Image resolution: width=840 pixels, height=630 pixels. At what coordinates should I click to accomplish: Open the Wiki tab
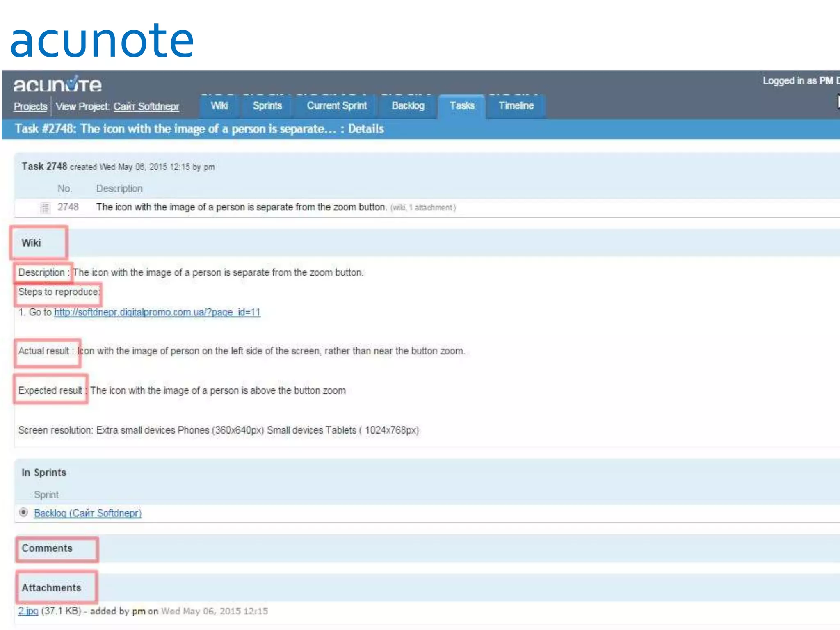(219, 106)
